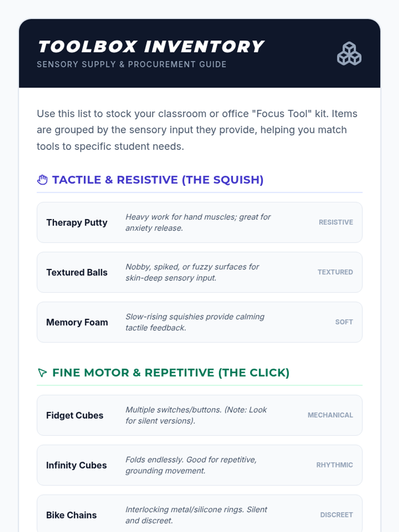Image resolution: width=399 pixels, height=532 pixels.
Task: Select the Textured Balls item name
Action: (77, 272)
